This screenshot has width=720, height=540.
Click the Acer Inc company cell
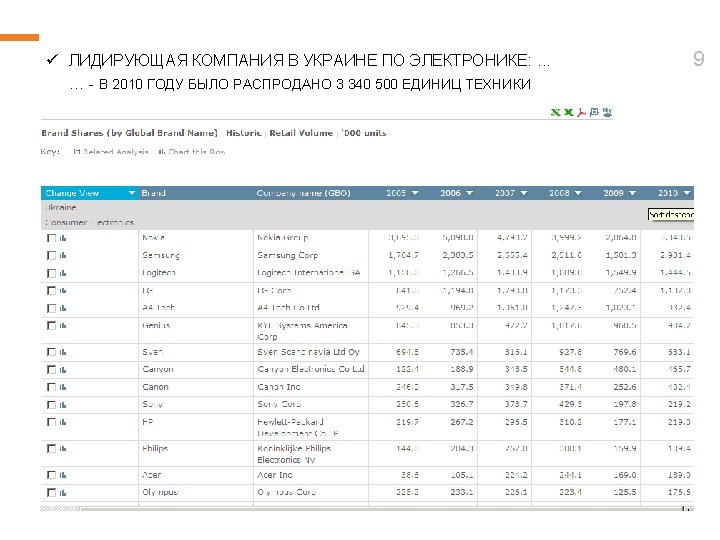(275, 475)
